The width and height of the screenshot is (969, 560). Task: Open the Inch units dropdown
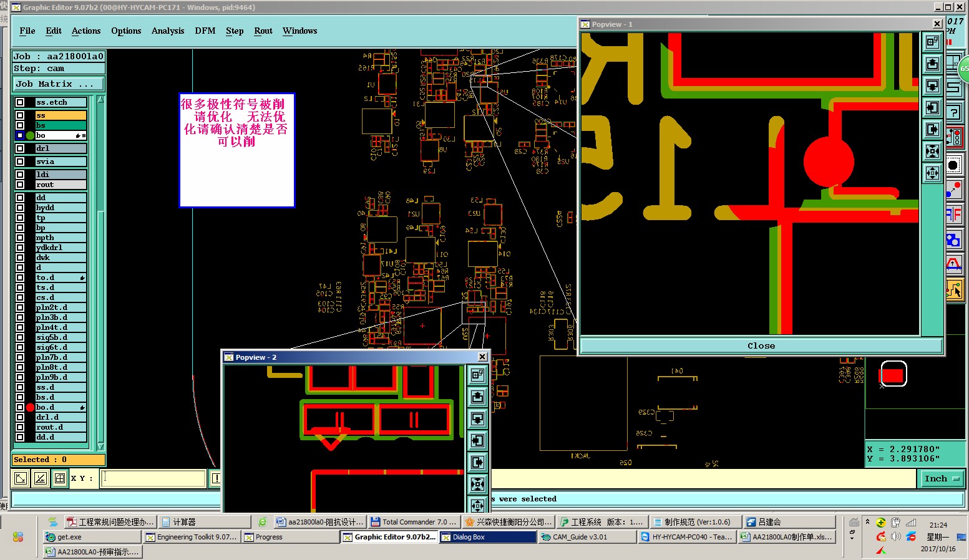[x=942, y=478]
